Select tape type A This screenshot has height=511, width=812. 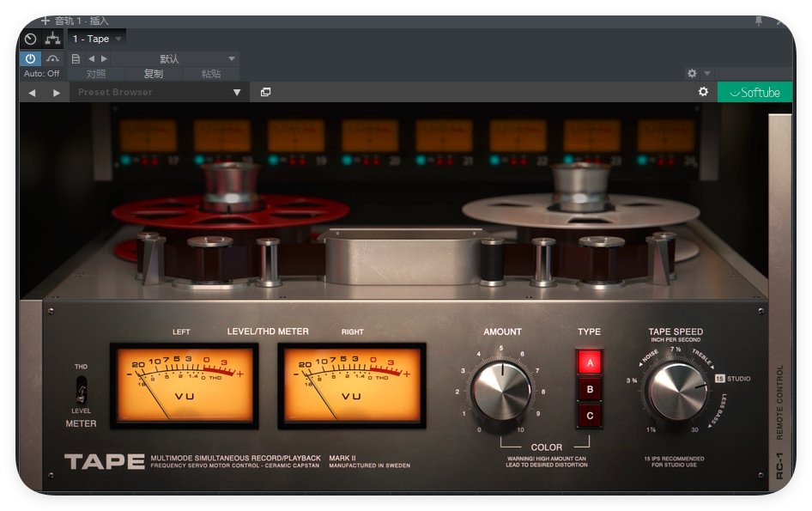[590, 362]
